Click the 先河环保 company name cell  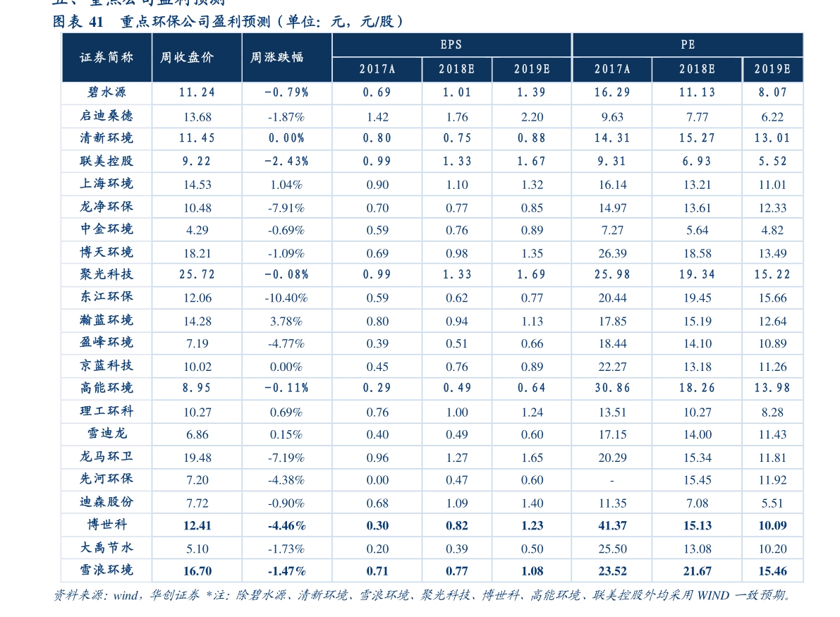pyautogui.click(x=106, y=479)
